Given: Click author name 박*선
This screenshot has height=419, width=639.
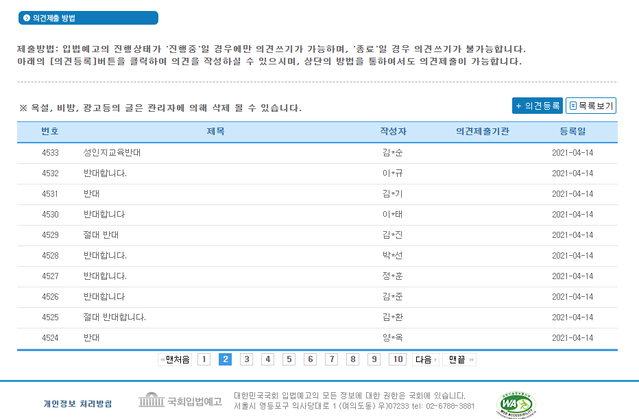Looking at the screenshot, I should click(392, 256).
